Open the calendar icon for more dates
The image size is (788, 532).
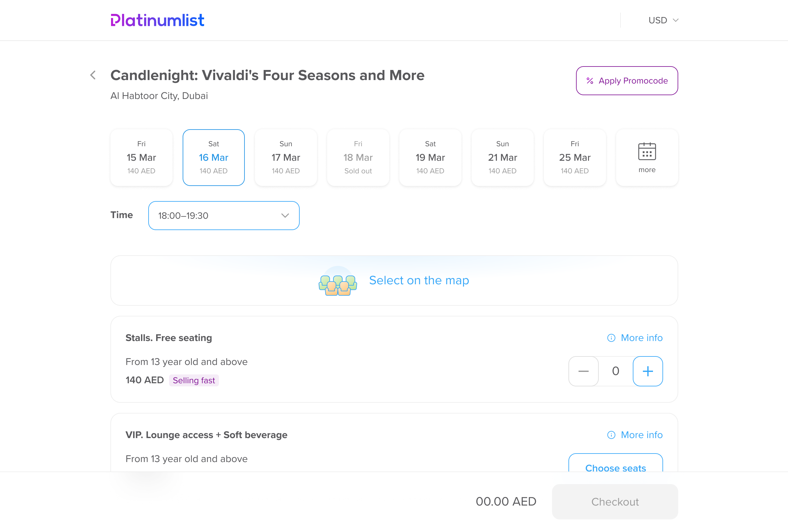(647, 151)
